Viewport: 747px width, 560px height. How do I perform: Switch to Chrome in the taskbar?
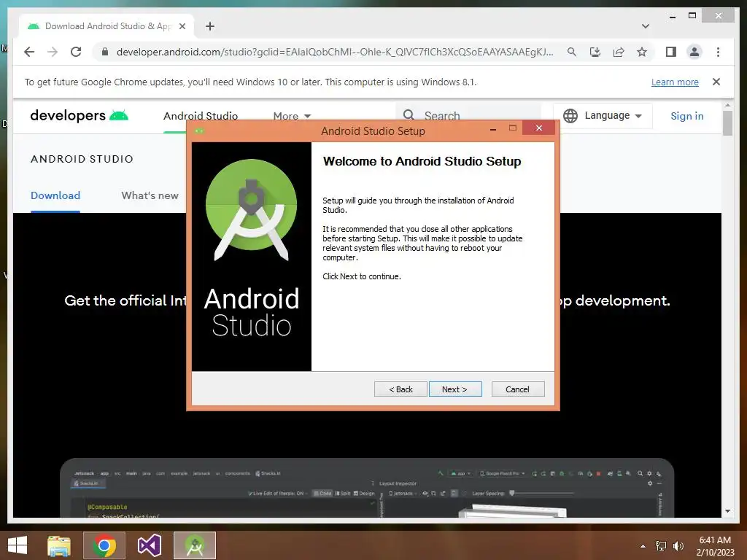point(104,545)
